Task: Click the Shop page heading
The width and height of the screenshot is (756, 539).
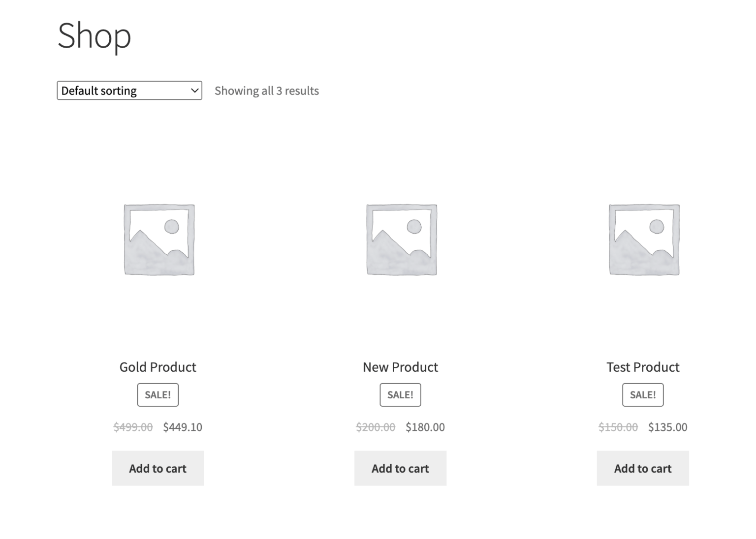Action: pyautogui.click(x=94, y=35)
